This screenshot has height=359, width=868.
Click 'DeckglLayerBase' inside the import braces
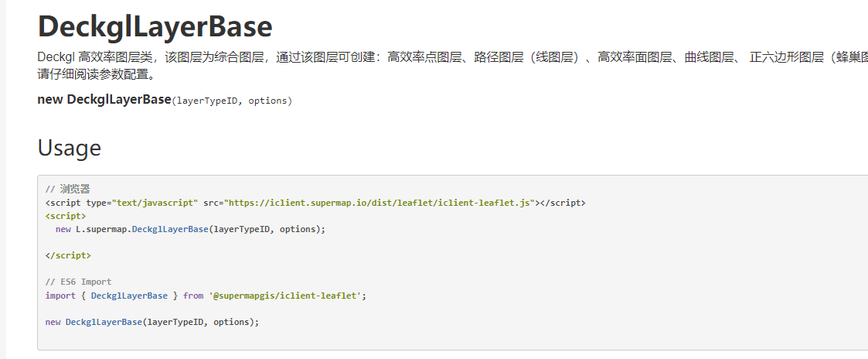pyautogui.click(x=129, y=296)
